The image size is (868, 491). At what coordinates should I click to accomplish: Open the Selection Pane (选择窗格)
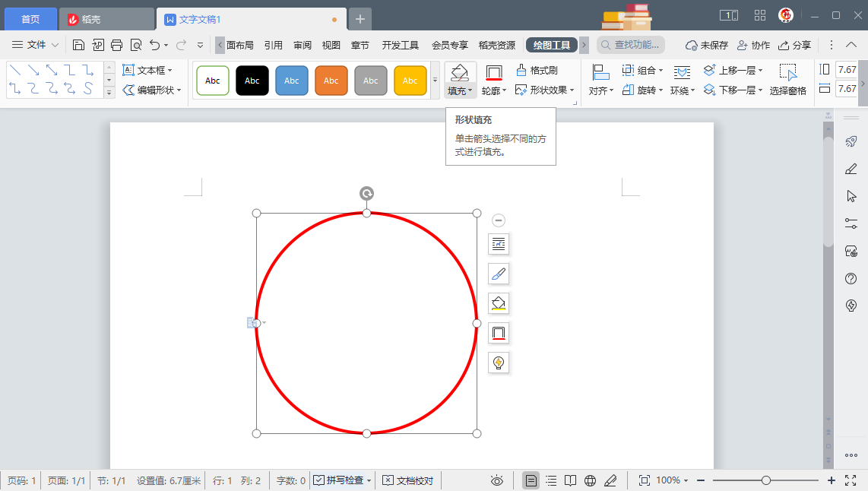[x=787, y=79]
